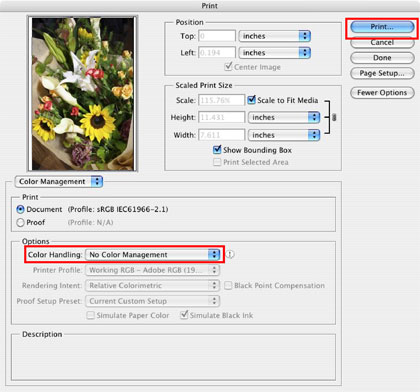Collapse dialog with Fewer Options

[x=382, y=93]
